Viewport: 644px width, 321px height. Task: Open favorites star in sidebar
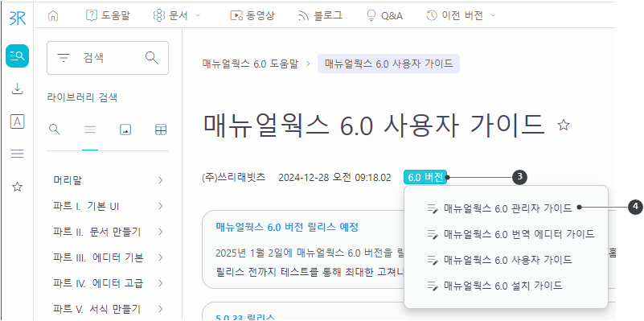coord(17,187)
